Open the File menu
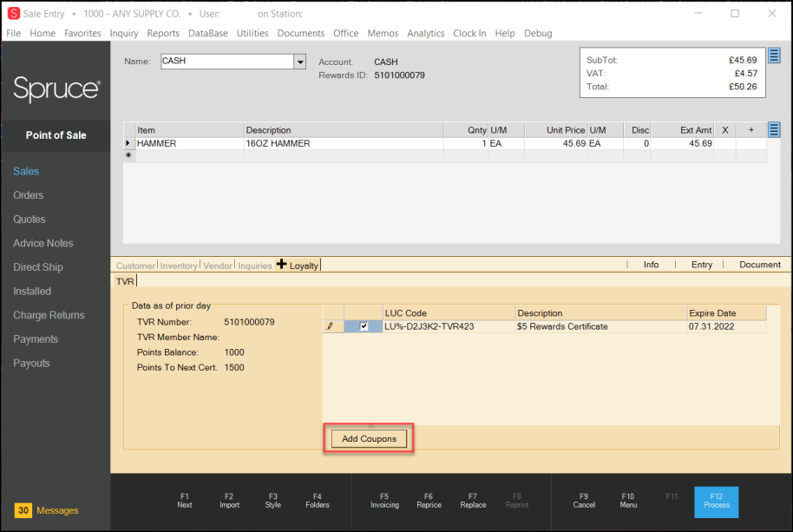The height and width of the screenshot is (532, 793). [14, 33]
